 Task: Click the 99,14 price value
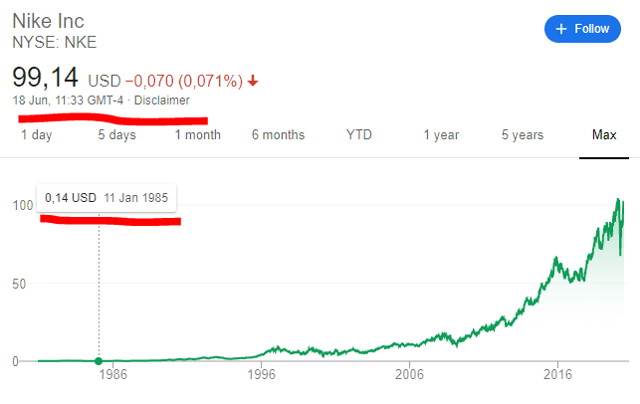click(45, 77)
